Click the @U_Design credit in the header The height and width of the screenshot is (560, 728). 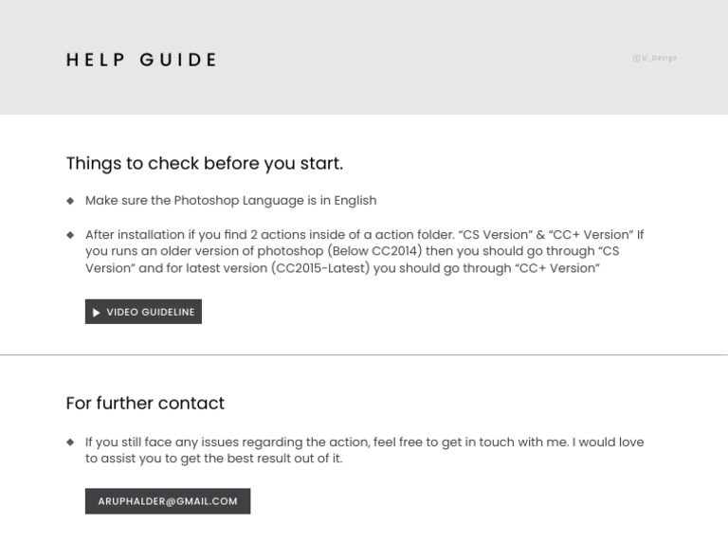[x=654, y=59]
